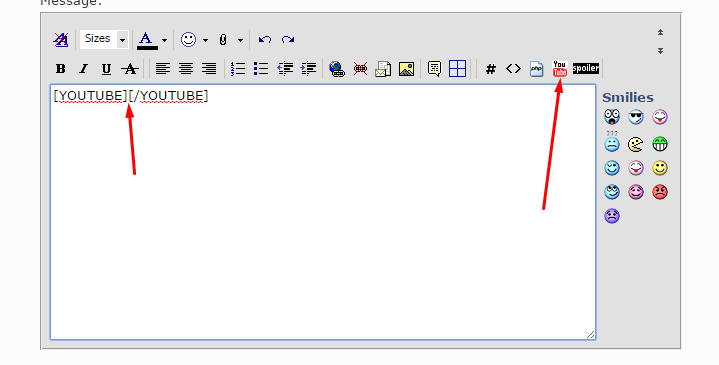Insert the yellow Pac-Man smiley

[636, 144]
